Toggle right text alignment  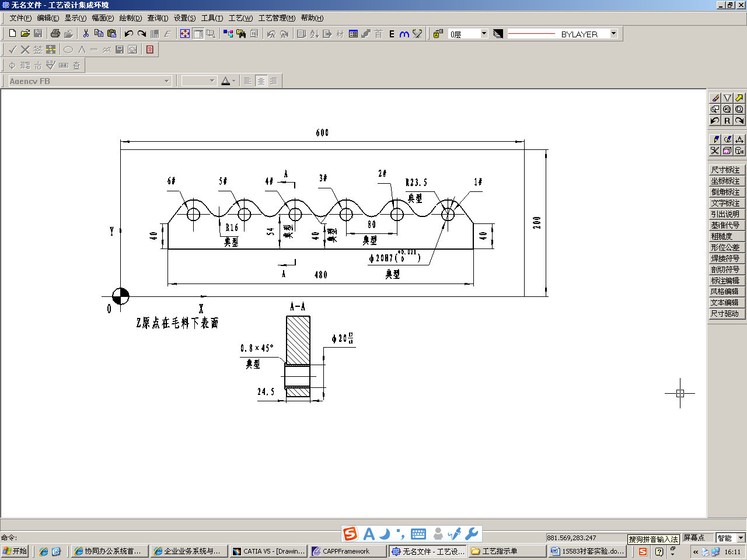click(274, 81)
